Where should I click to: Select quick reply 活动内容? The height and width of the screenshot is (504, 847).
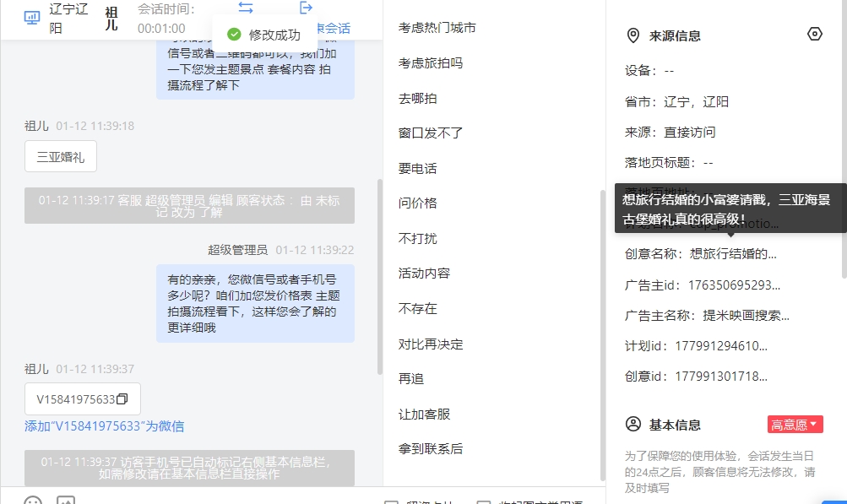[424, 274]
